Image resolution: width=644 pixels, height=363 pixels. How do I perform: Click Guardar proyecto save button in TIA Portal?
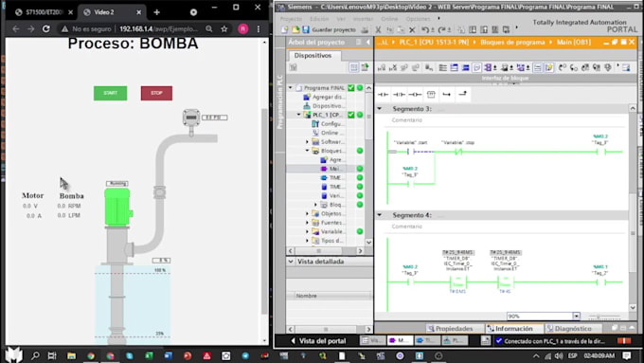point(329,29)
